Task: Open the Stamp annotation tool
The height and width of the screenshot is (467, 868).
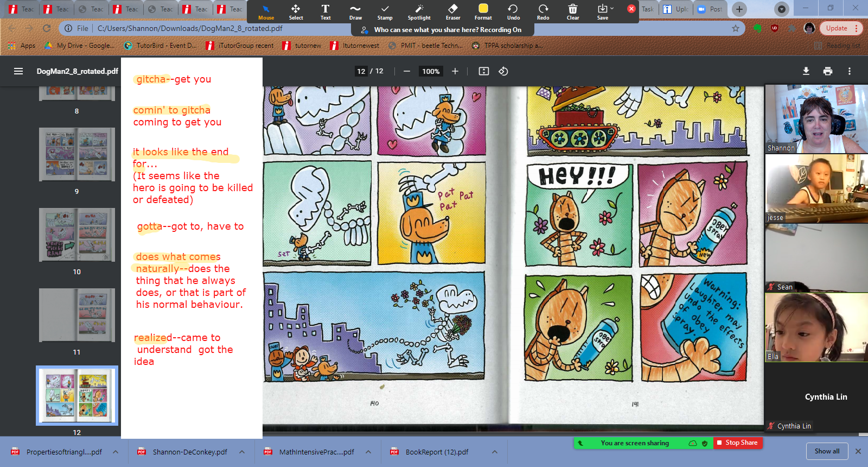Action: [385, 12]
